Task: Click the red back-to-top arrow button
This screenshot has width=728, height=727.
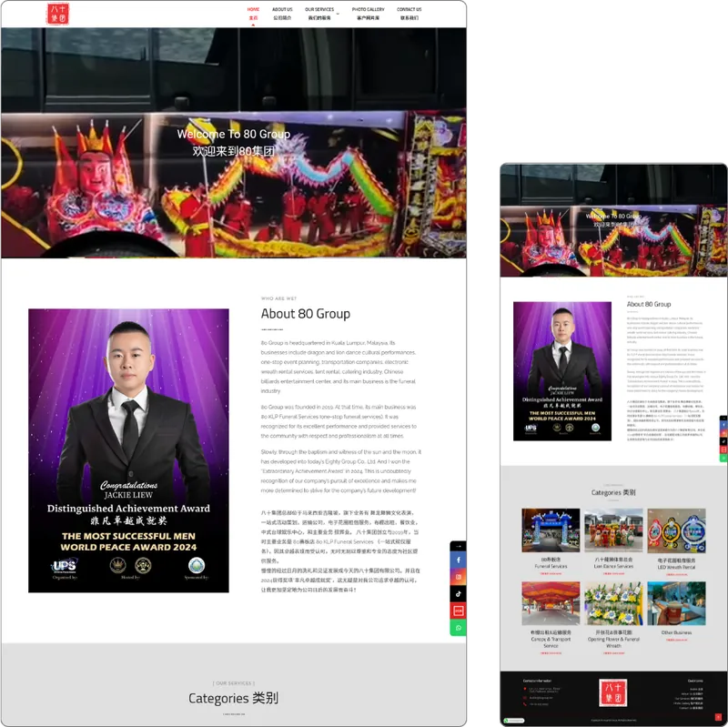Action: pyautogui.click(x=718, y=718)
